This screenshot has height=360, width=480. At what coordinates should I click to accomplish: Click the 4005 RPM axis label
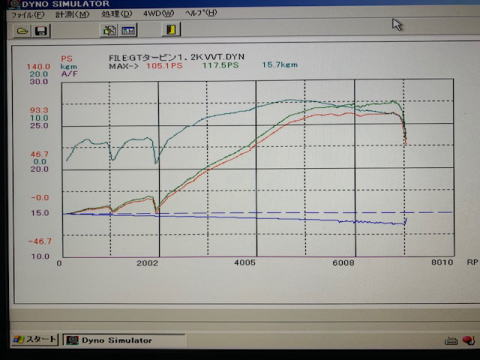(245, 263)
